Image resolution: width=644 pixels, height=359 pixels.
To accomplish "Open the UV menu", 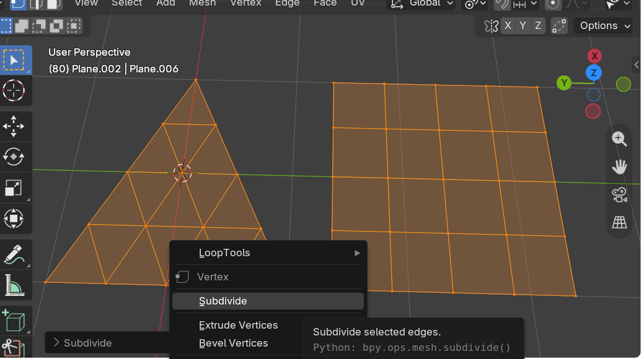I will click(358, 3).
